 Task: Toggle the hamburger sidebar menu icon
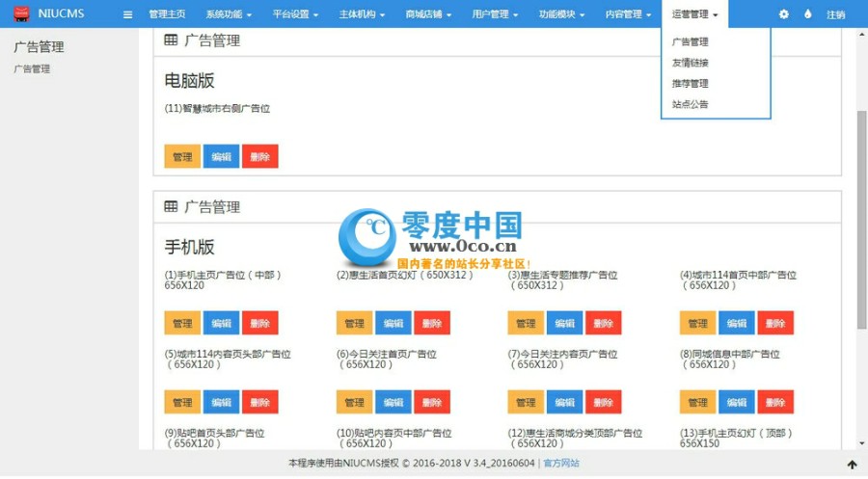[128, 14]
